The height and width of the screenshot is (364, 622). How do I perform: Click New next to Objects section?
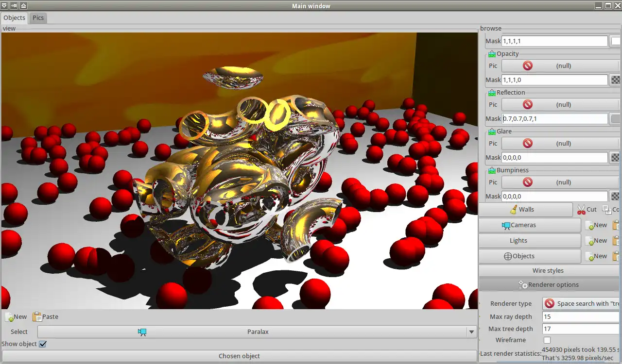point(596,256)
